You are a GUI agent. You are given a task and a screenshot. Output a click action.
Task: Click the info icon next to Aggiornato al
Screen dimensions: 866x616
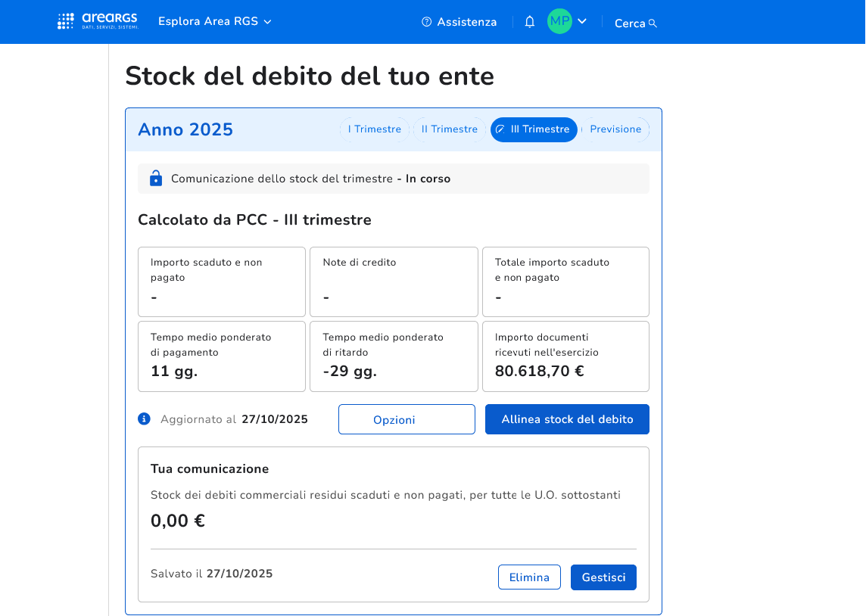(x=144, y=418)
